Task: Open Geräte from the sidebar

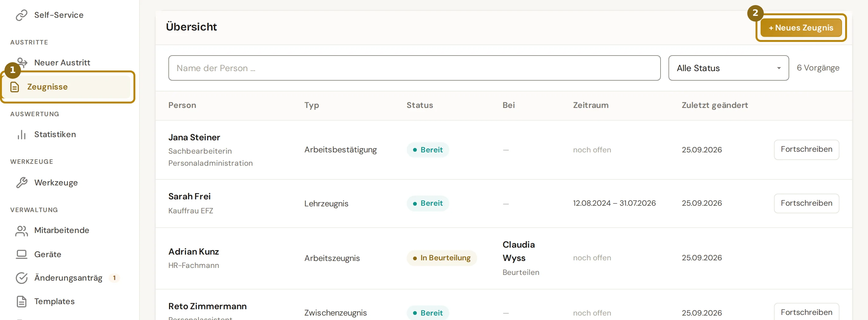Action: click(48, 254)
